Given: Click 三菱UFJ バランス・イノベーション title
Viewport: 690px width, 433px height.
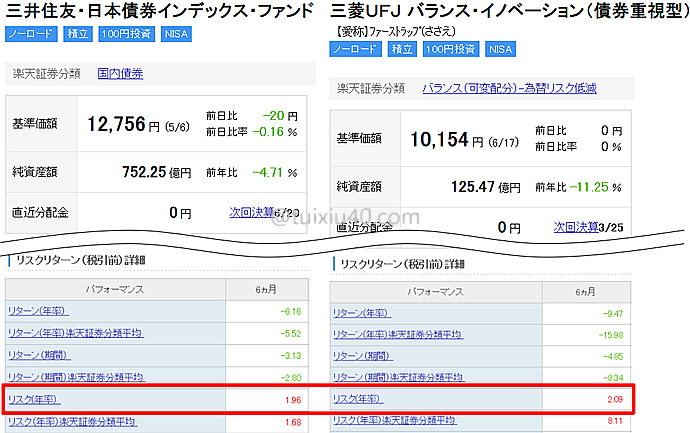Looking at the screenshot, I should [510, 11].
